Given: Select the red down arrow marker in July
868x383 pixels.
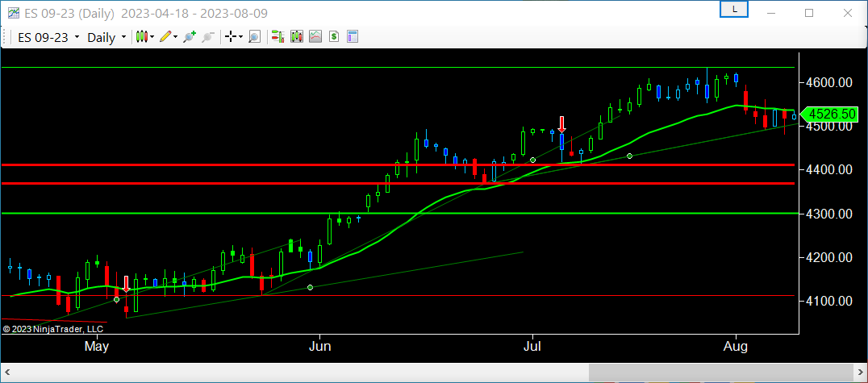Looking at the screenshot, I should tap(562, 124).
